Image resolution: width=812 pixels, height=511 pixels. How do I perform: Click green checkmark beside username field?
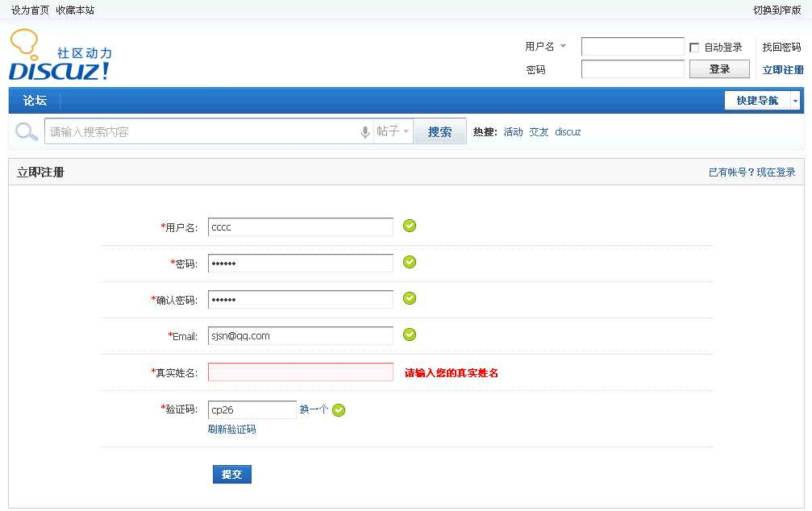[410, 226]
